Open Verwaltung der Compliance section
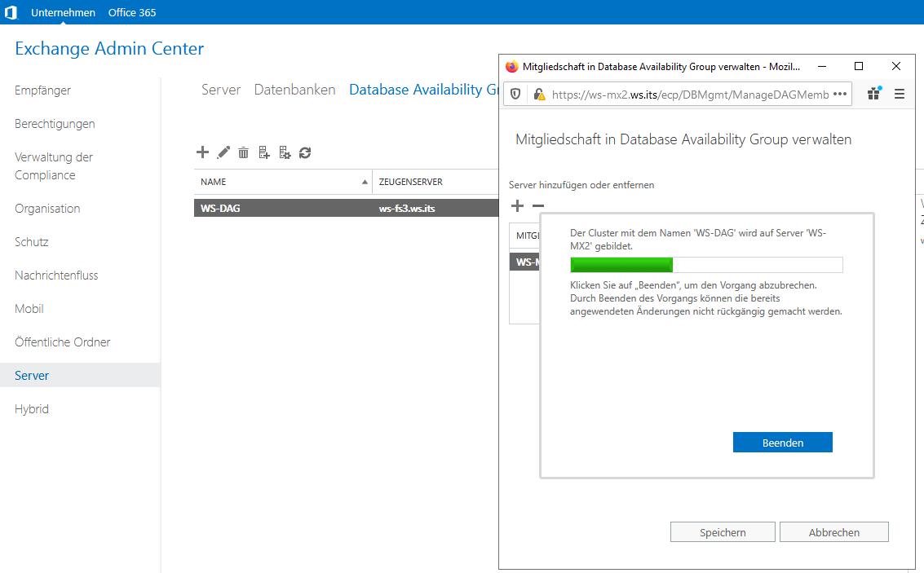This screenshot has height=573, width=924. pos(54,166)
